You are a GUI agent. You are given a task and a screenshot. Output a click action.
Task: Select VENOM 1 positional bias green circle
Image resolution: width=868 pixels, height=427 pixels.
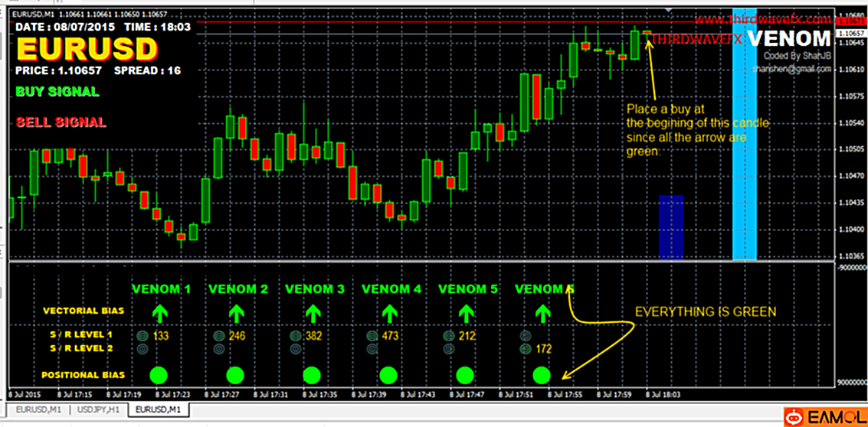pos(159,375)
